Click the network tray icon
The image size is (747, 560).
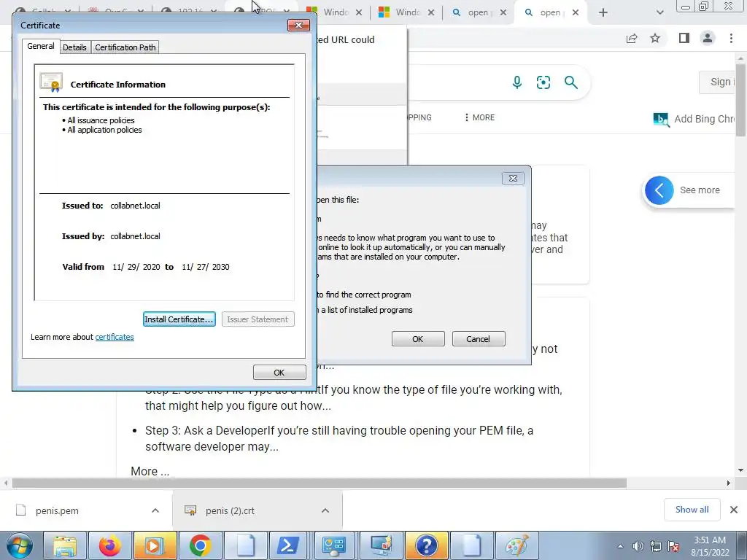(x=656, y=546)
